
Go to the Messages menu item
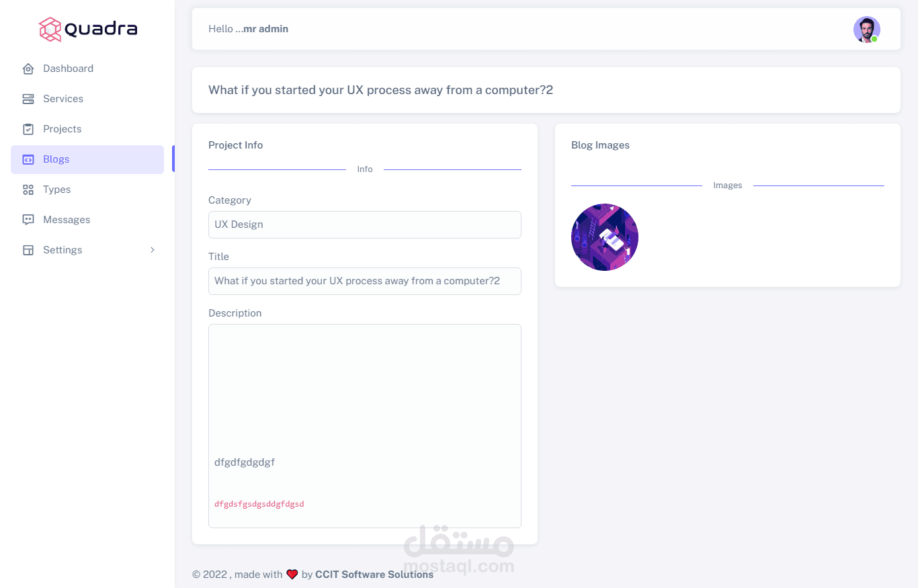(x=67, y=220)
